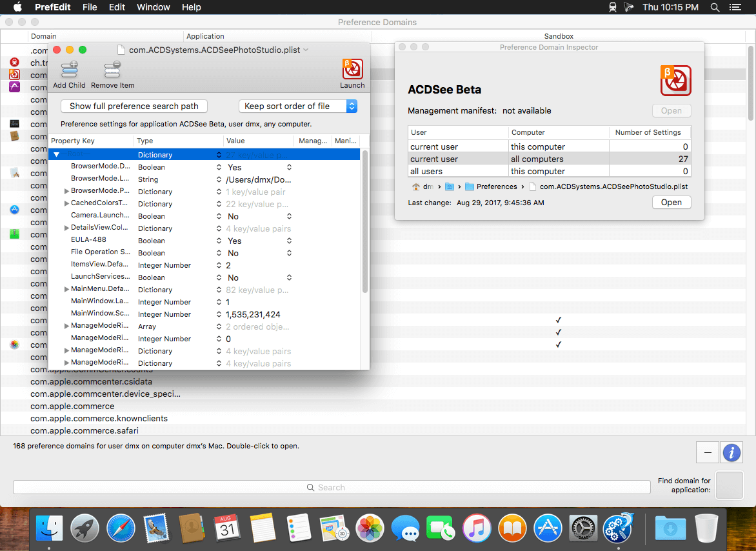
Task: Open System Preferences from the Dock
Action: coord(583,528)
